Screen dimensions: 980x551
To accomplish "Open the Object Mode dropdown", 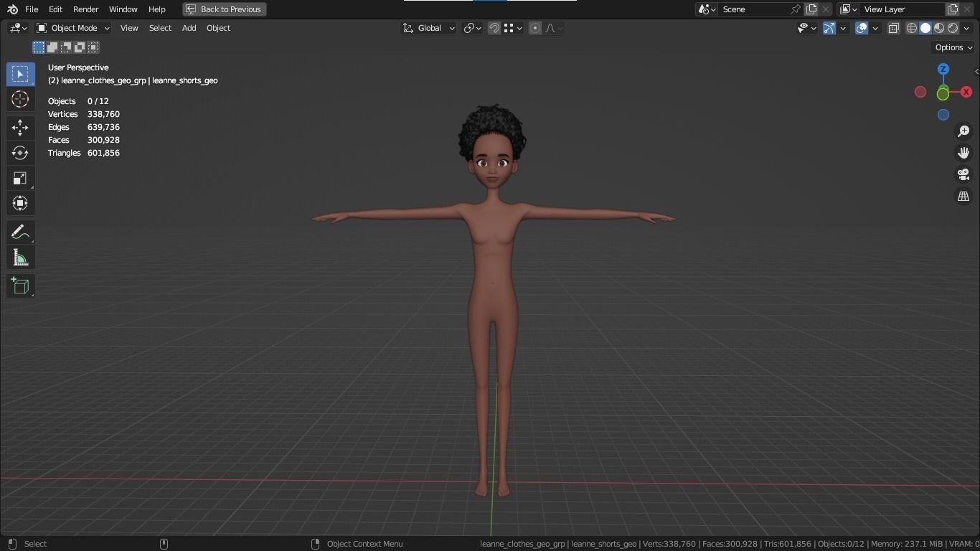I will tap(73, 28).
